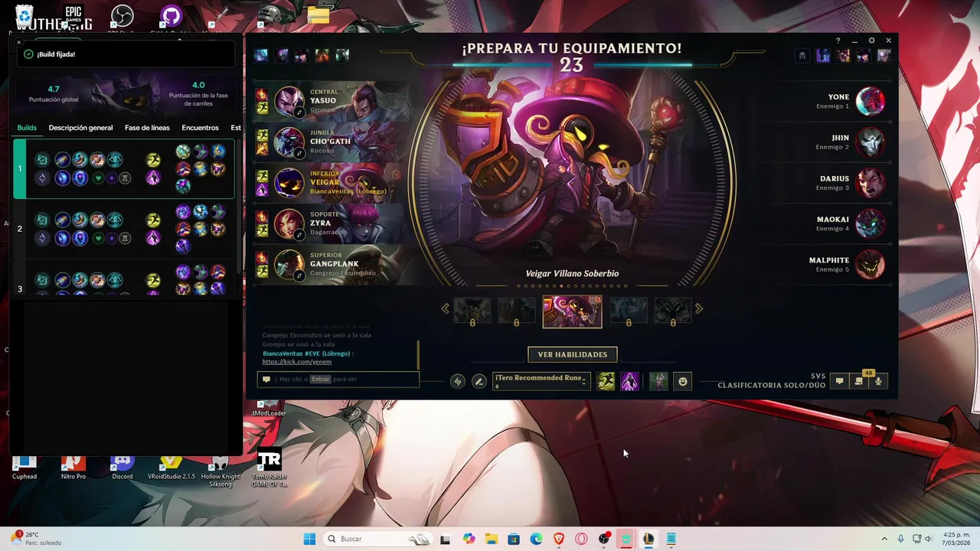
Task: Open the weather widget showing 26°C
Action: [37, 539]
